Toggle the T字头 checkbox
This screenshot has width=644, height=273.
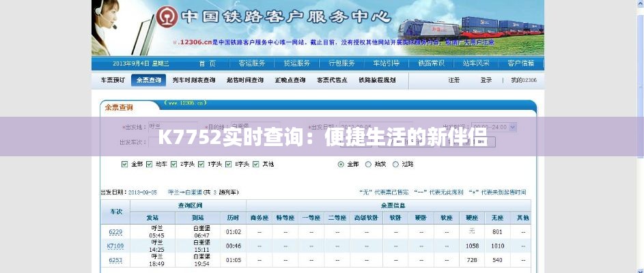pos(201,164)
